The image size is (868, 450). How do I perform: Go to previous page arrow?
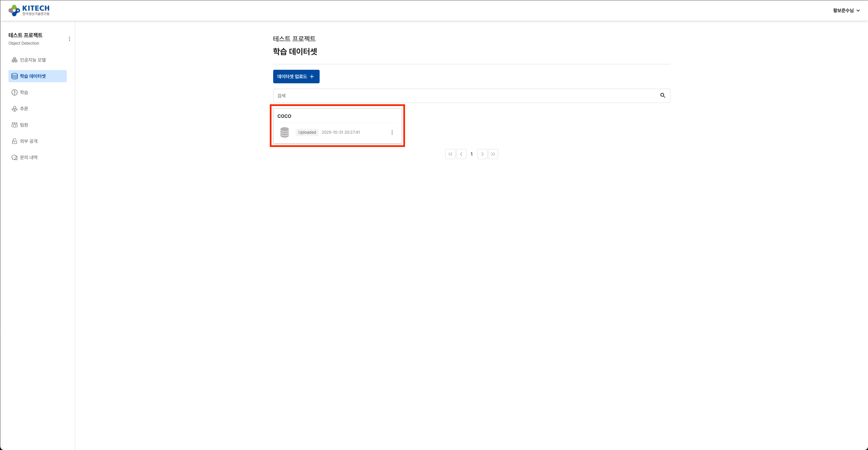click(x=461, y=154)
